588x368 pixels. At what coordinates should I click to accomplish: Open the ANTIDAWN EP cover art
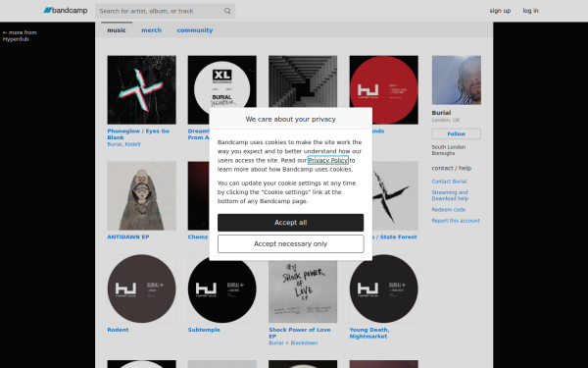pyautogui.click(x=141, y=195)
